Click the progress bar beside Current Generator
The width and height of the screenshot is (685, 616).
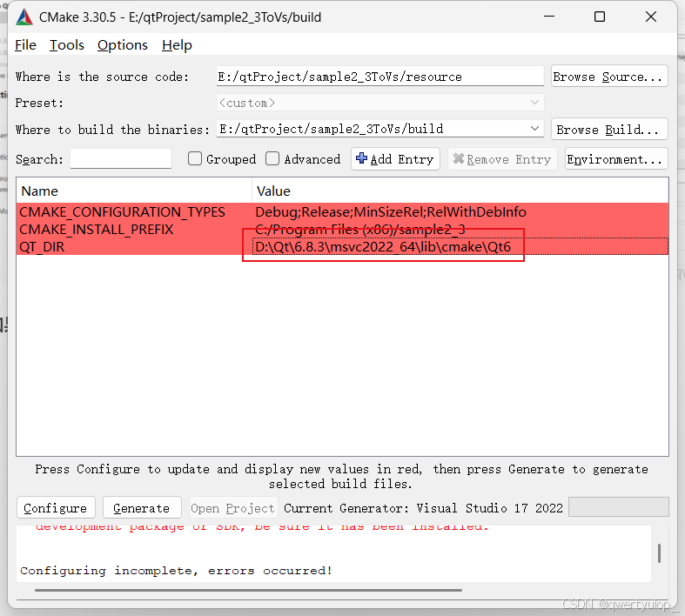pyautogui.click(x=619, y=507)
